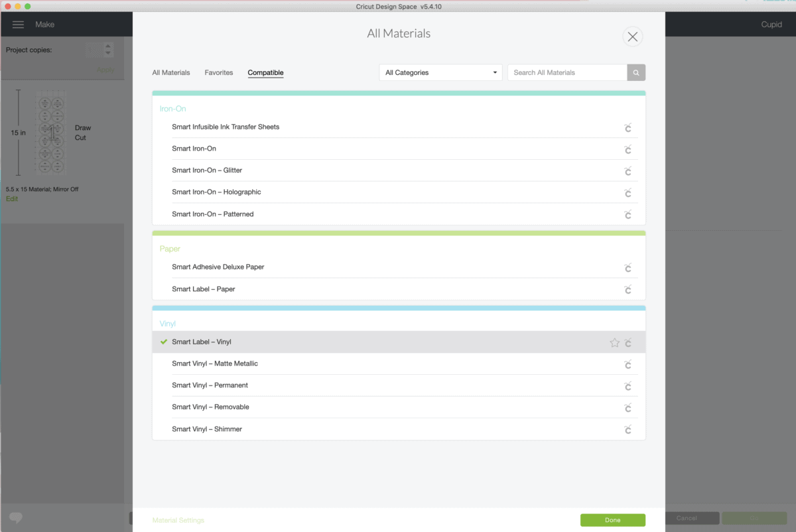Image resolution: width=796 pixels, height=532 pixels.
Task: Switch to the Favorites tab
Action: click(219, 73)
